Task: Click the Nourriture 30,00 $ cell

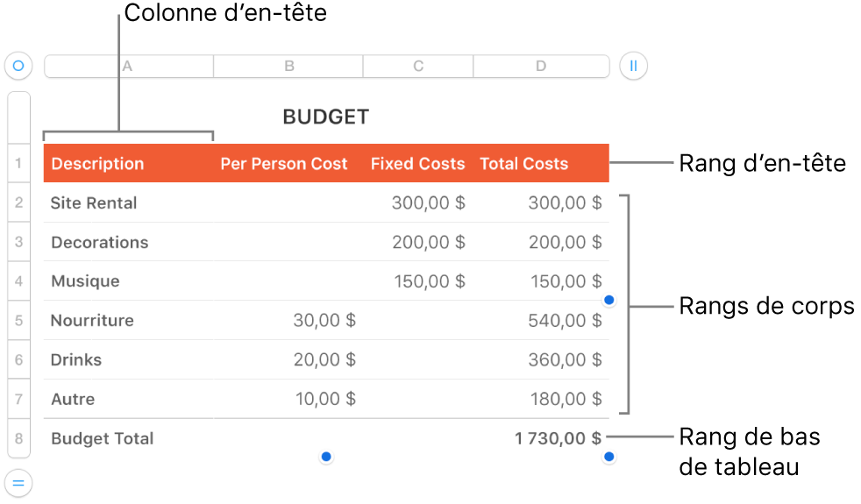Action: (324, 320)
